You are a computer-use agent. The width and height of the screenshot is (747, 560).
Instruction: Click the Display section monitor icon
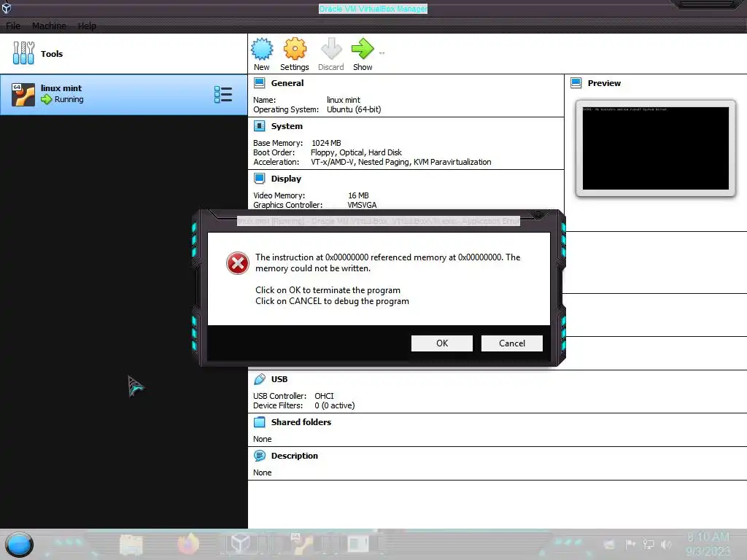(260, 179)
